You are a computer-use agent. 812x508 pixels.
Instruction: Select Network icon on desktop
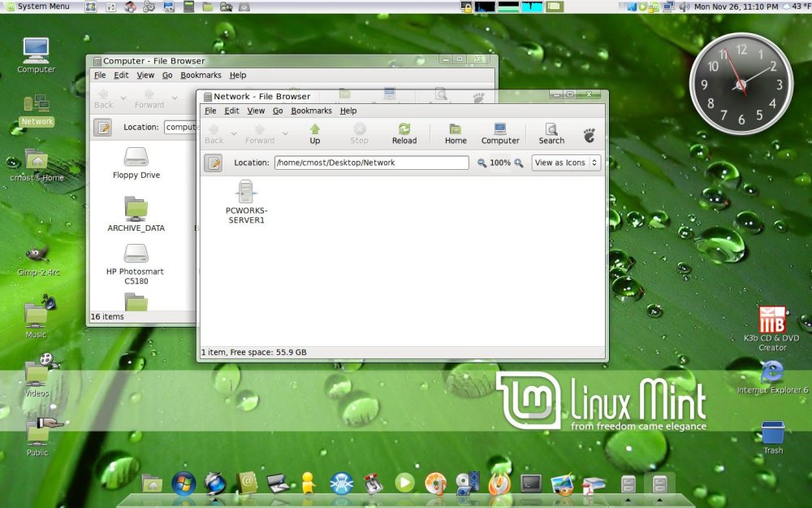pyautogui.click(x=37, y=110)
